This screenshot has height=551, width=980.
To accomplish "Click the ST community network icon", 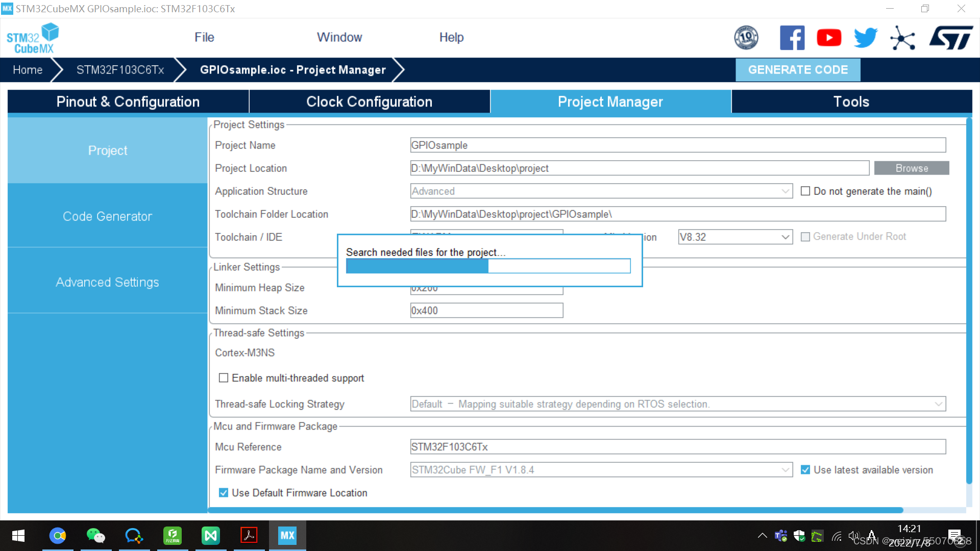I will coord(902,38).
